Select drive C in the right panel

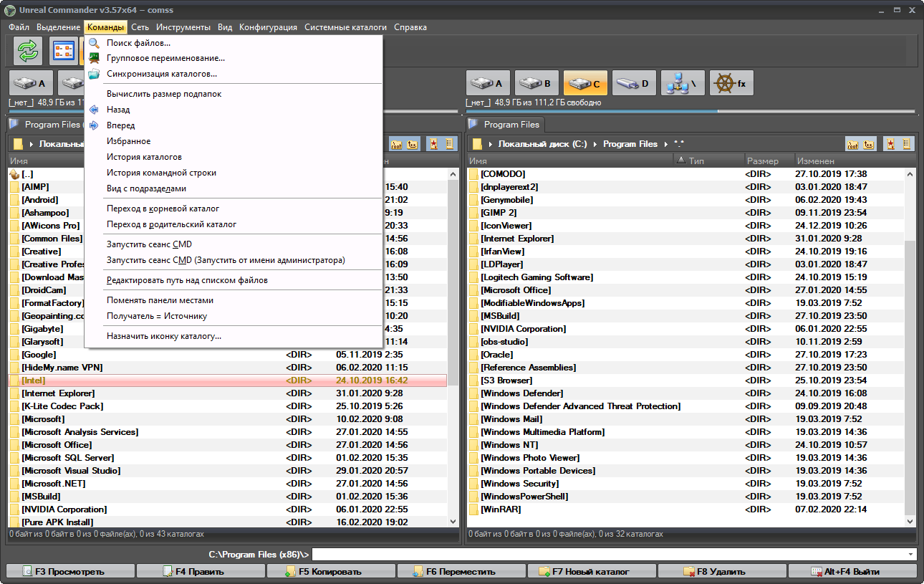click(586, 83)
